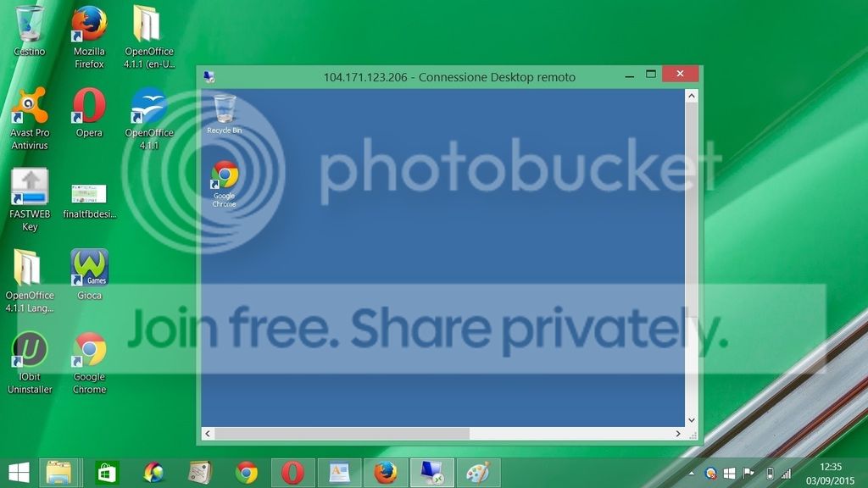Open Mozilla Firefox desktop shortcut
Viewport: 868px width, 488px height.
point(89,36)
